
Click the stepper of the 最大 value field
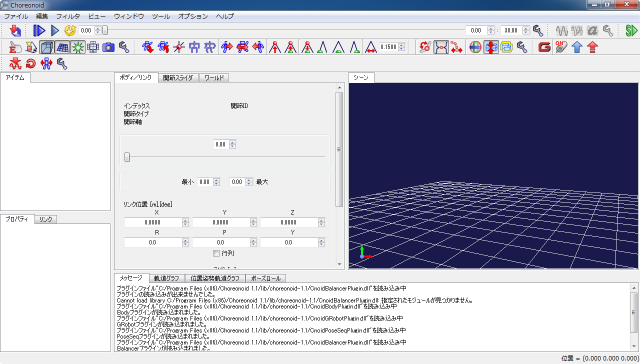click(x=249, y=182)
